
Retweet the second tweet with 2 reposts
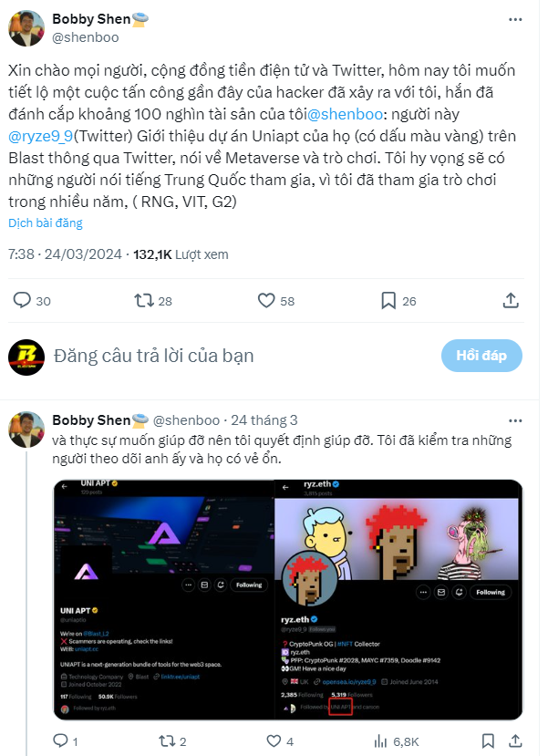pos(167,740)
